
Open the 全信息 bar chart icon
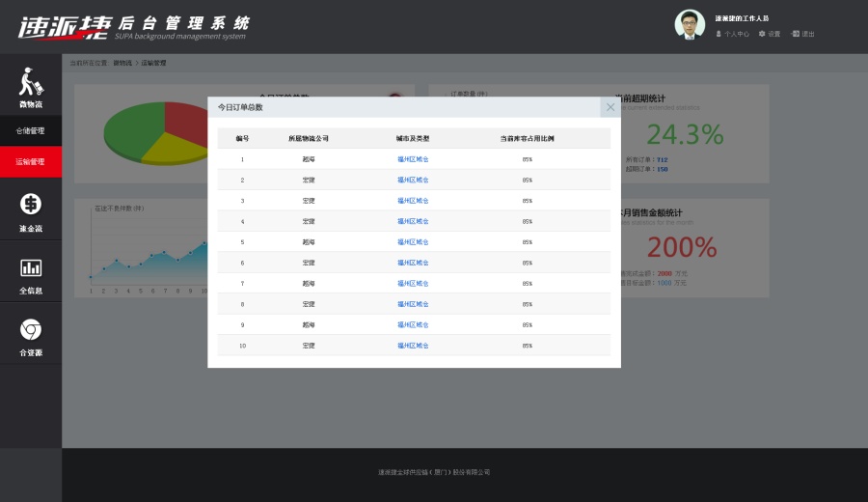click(31, 267)
